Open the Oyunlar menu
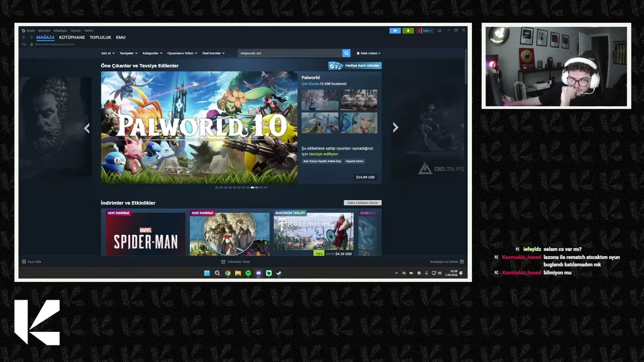This screenshot has height=362, width=644. tap(75, 31)
